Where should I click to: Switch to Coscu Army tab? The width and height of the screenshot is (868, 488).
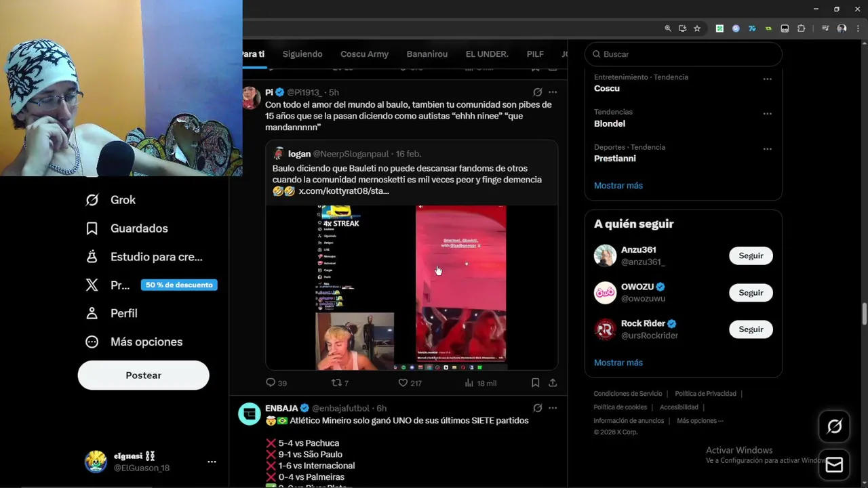(364, 54)
